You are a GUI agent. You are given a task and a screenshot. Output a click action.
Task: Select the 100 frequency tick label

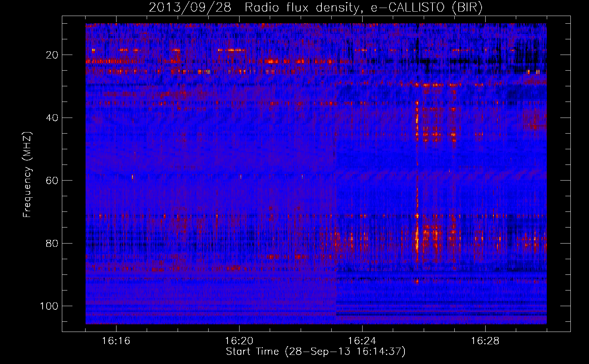pos(49,306)
